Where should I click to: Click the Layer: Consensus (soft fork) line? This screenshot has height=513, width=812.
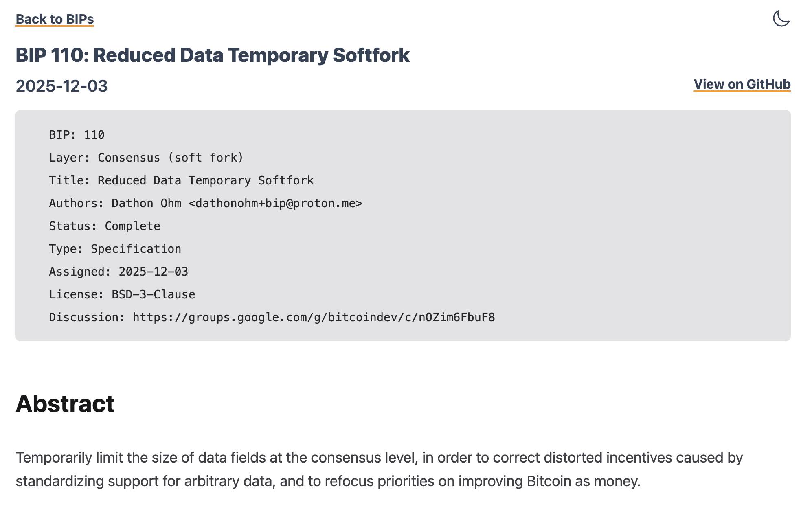[146, 158]
